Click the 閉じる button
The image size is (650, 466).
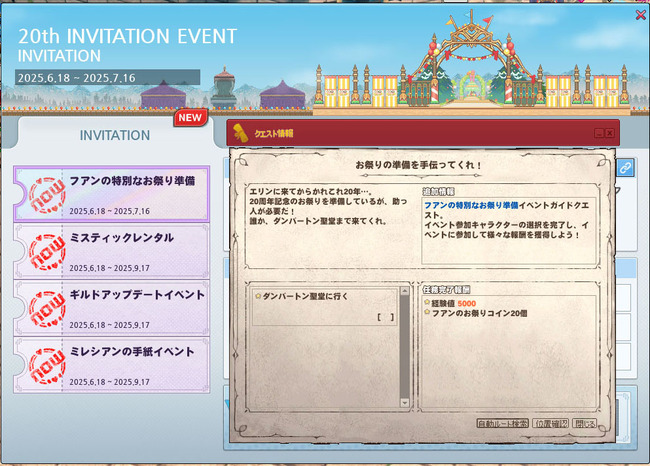[x=585, y=423]
